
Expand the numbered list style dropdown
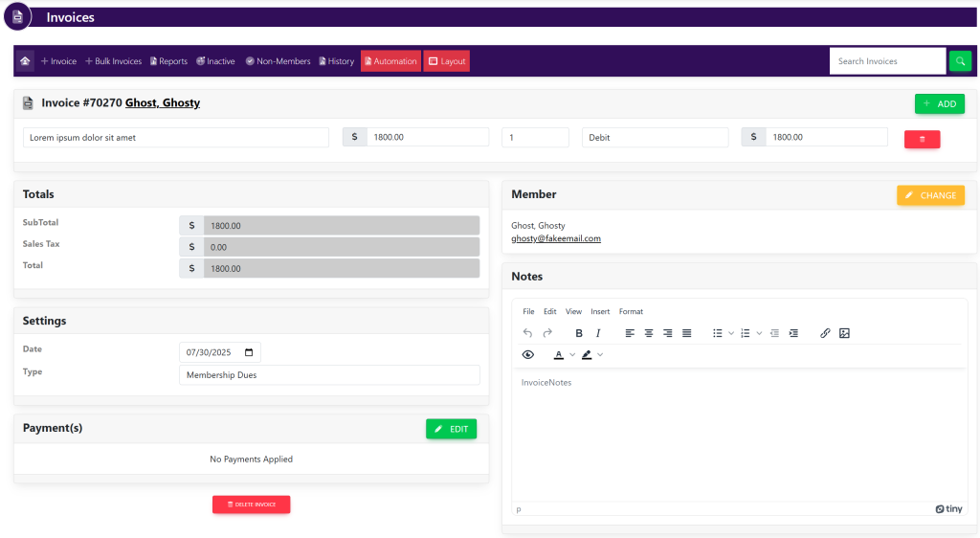pyautogui.click(x=759, y=333)
